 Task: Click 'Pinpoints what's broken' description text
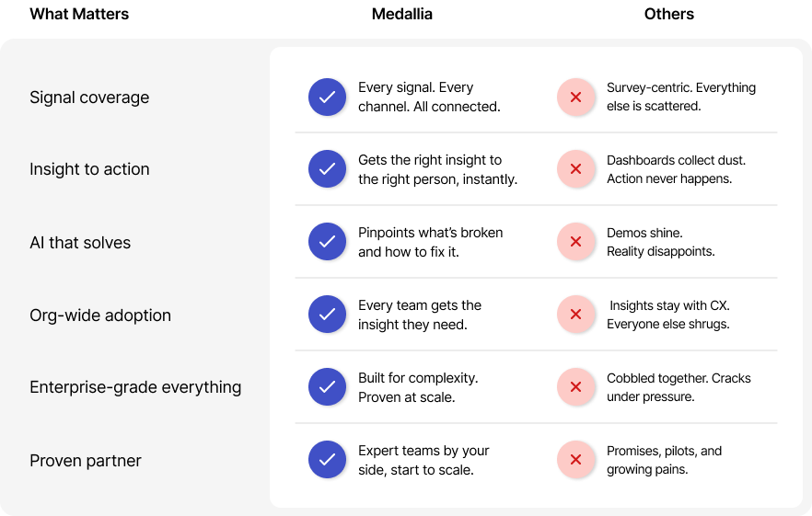pyautogui.click(x=430, y=242)
